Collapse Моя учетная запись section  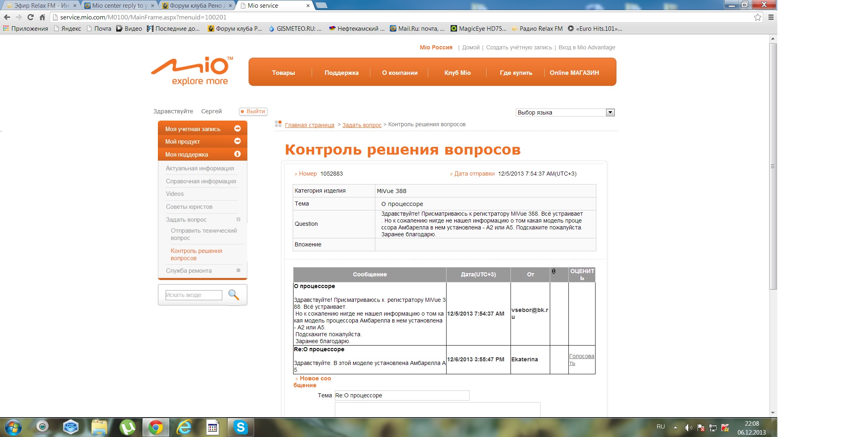point(238,128)
